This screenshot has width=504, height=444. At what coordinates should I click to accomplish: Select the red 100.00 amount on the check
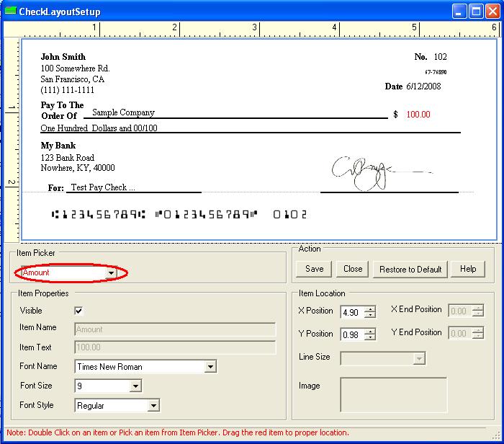click(418, 115)
